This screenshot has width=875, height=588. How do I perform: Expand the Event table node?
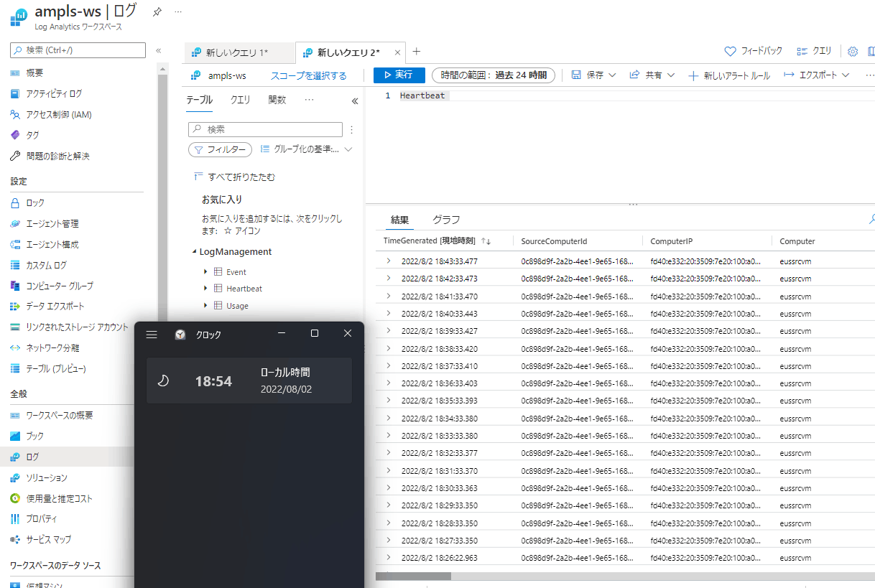(205, 272)
